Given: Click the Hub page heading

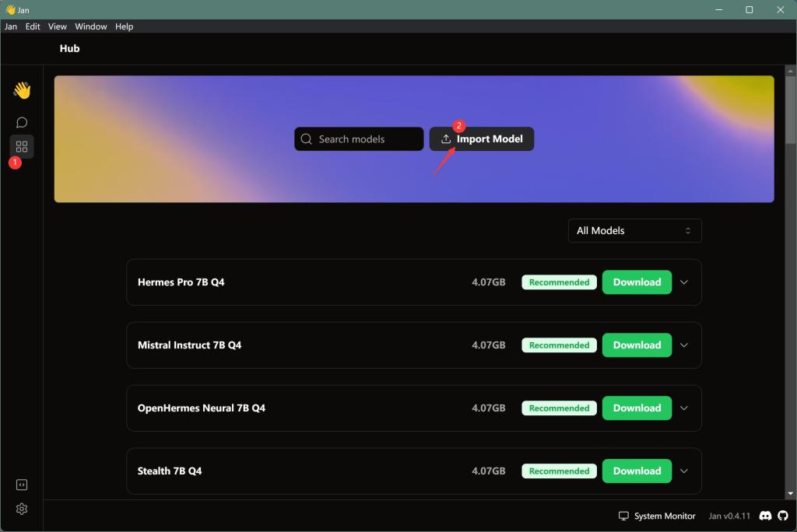Looking at the screenshot, I should pos(69,48).
